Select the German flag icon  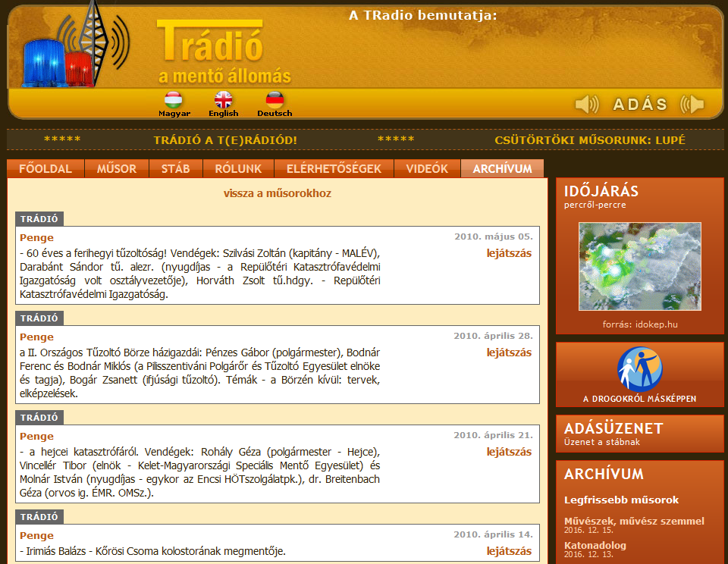pos(275,100)
